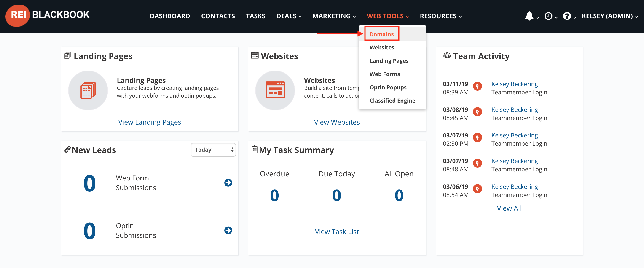Click View All in Team Activity

coord(509,208)
